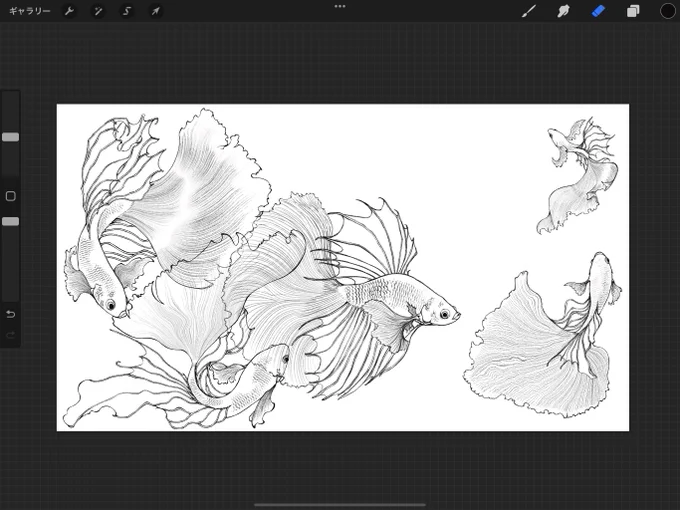Open the Adjustments magic wand menu
This screenshot has height=510, width=680.
click(x=98, y=11)
